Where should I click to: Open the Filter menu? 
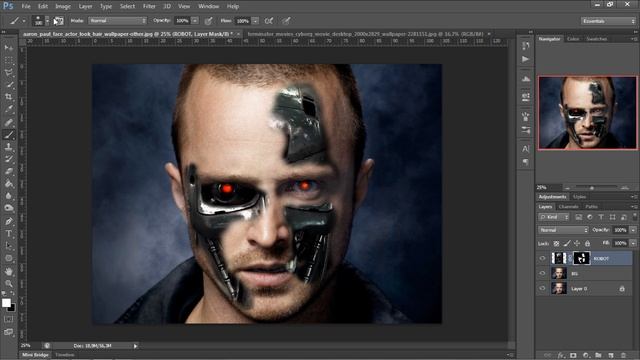(149, 7)
